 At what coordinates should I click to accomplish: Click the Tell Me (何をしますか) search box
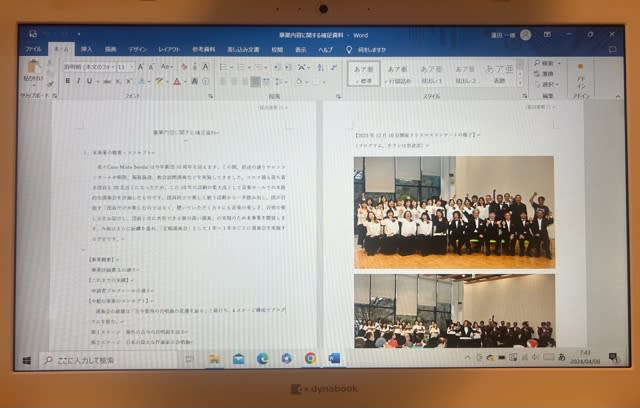(367, 49)
